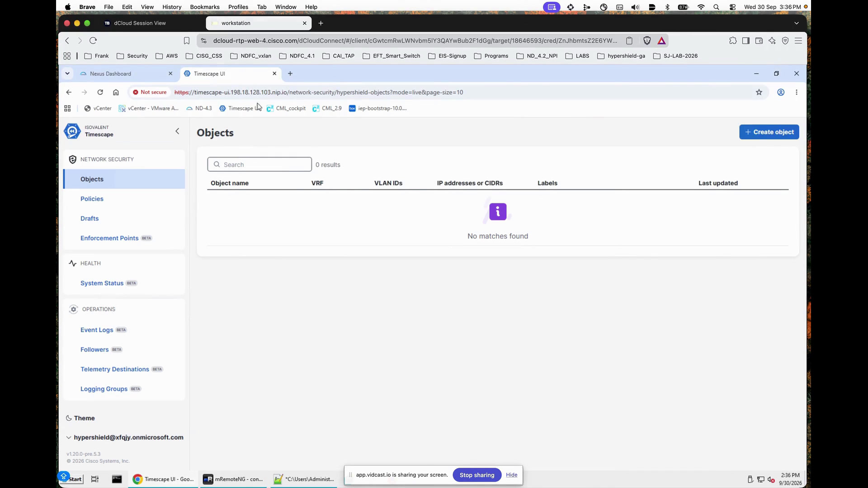Viewport: 868px width, 488px height.
Task: Click the Isovalent Timescape logo icon
Action: tap(72, 131)
